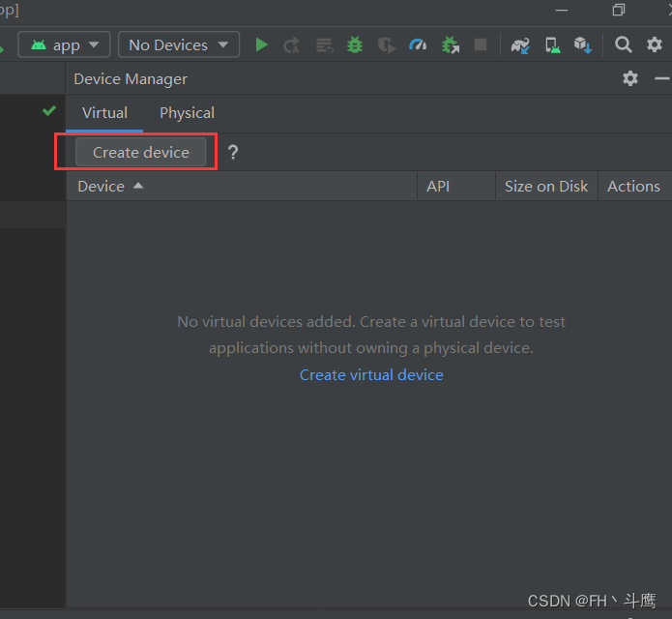Image resolution: width=672 pixels, height=619 pixels.
Task: Click the Actions column header
Action: [x=634, y=187]
